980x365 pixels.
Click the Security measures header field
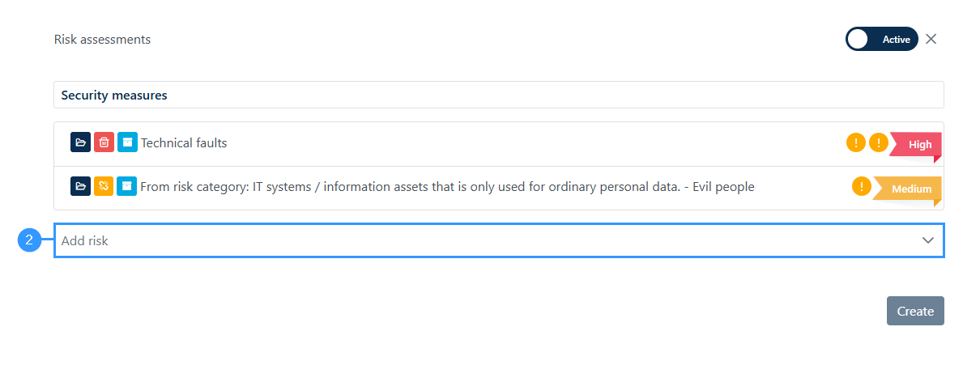point(498,95)
